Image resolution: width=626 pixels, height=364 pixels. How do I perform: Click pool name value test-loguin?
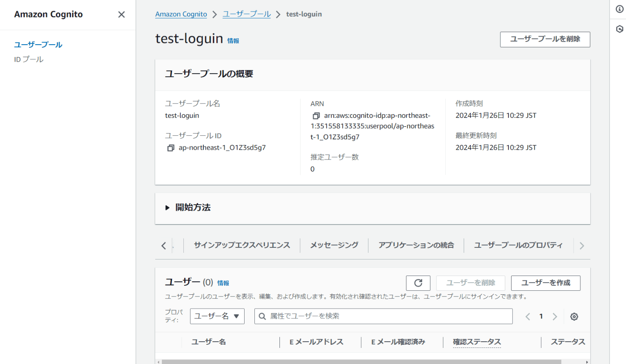coord(182,116)
